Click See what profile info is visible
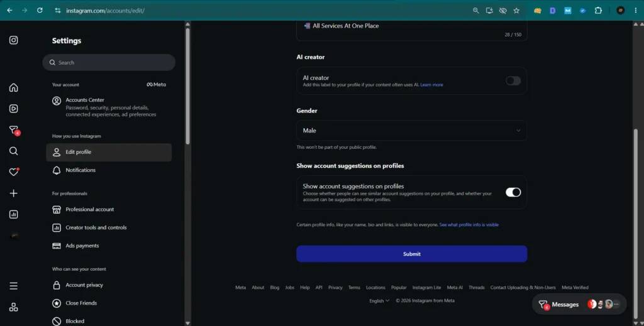This screenshot has width=644, height=326. [x=469, y=225]
